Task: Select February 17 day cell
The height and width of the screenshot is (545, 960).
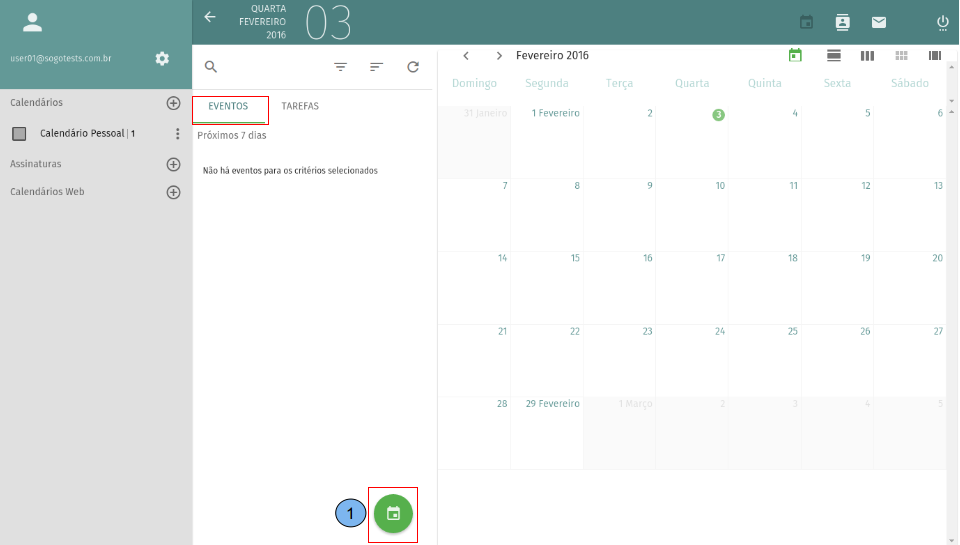Action: point(692,286)
